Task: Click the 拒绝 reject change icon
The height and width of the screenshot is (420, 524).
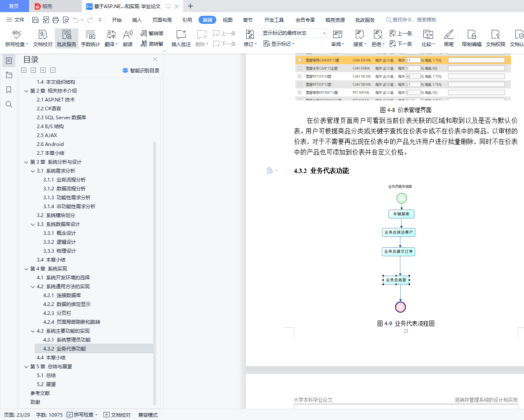Action: click(378, 35)
